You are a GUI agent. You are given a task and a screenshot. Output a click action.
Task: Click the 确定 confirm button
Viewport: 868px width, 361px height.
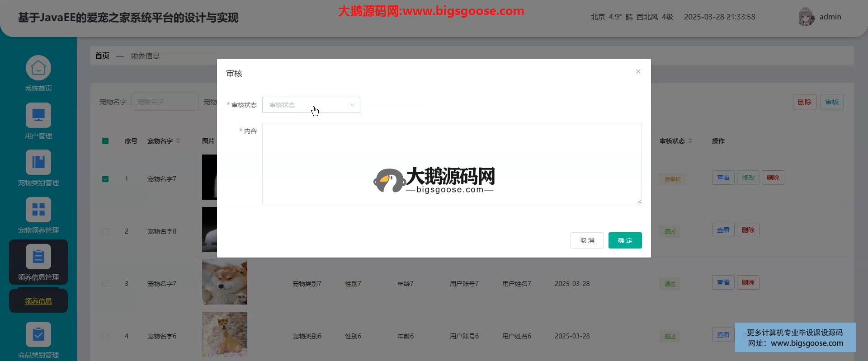tap(625, 240)
